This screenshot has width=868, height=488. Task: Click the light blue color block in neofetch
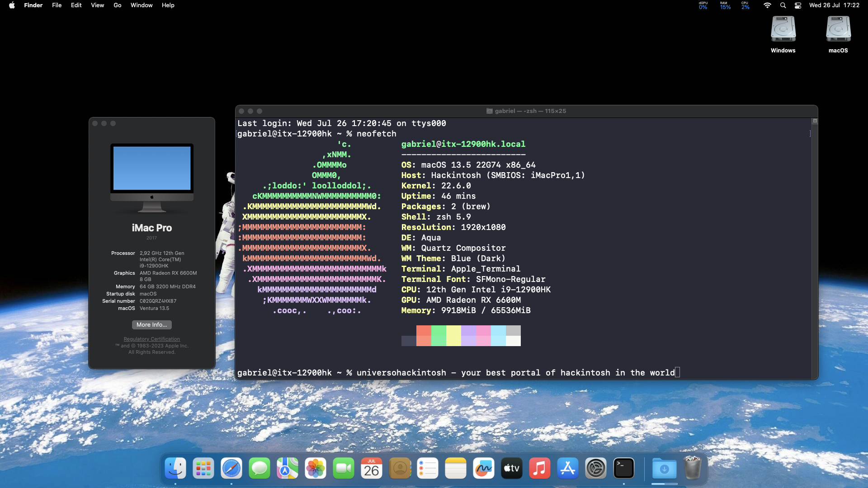pyautogui.click(x=498, y=336)
